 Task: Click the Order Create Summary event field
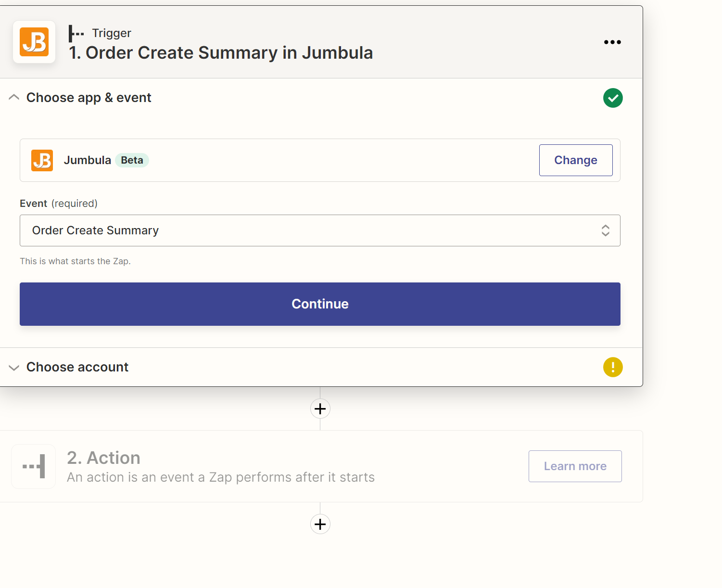tap(320, 230)
